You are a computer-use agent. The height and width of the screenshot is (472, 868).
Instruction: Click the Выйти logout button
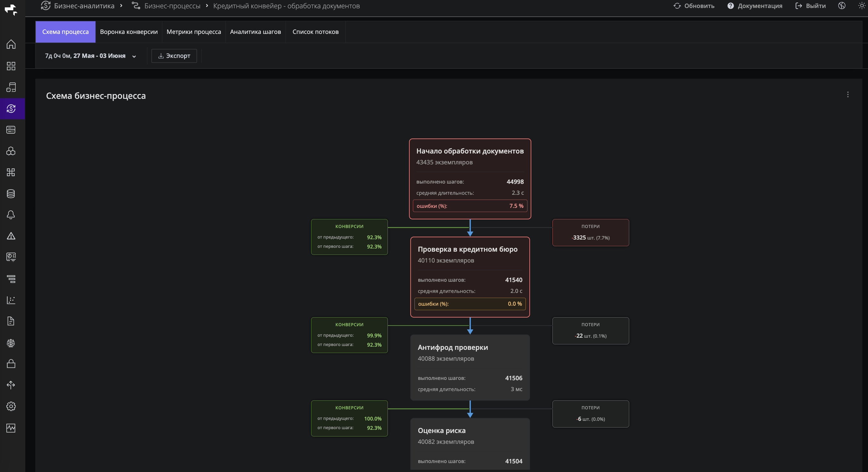(810, 6)
